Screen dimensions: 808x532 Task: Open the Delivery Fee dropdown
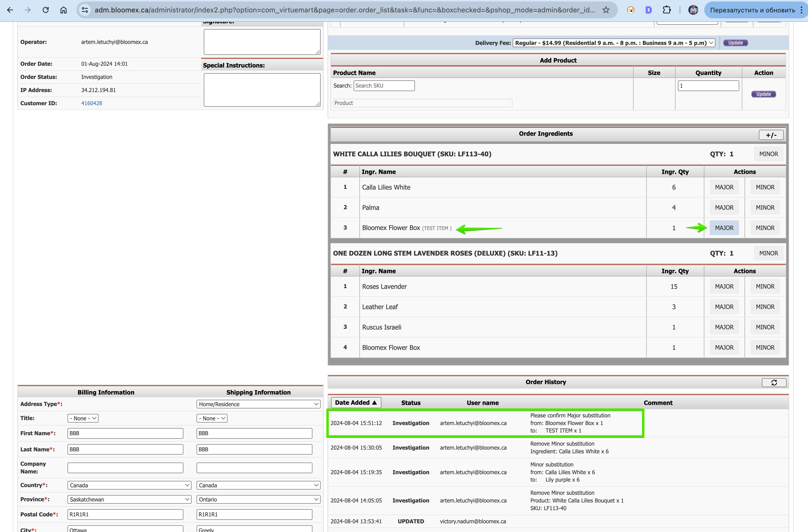614,43
